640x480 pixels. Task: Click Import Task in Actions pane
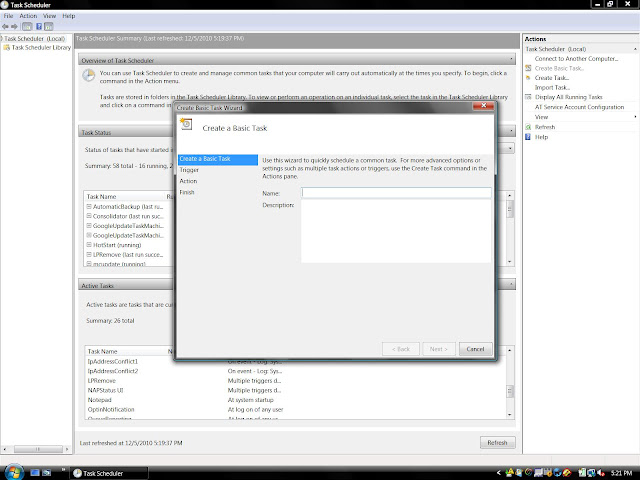552,87
